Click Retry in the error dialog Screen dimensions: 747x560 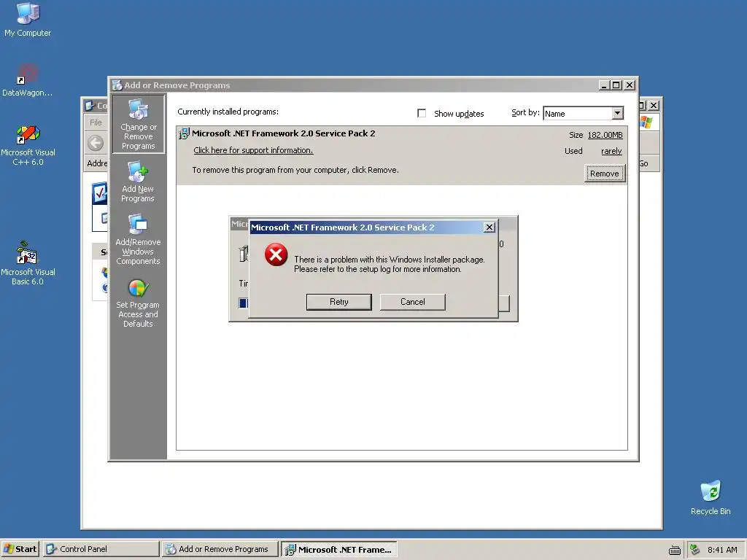pyautogui.click(x=338, y=302)
